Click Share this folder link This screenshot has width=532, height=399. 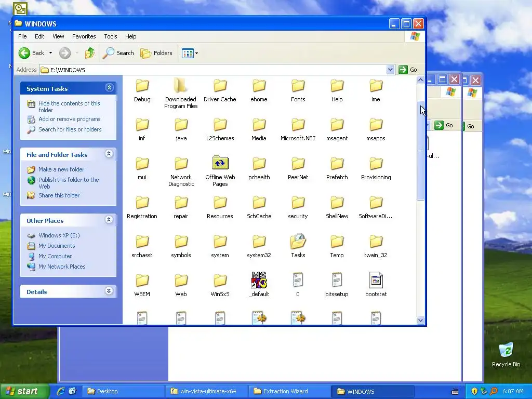tap(59, 195)
